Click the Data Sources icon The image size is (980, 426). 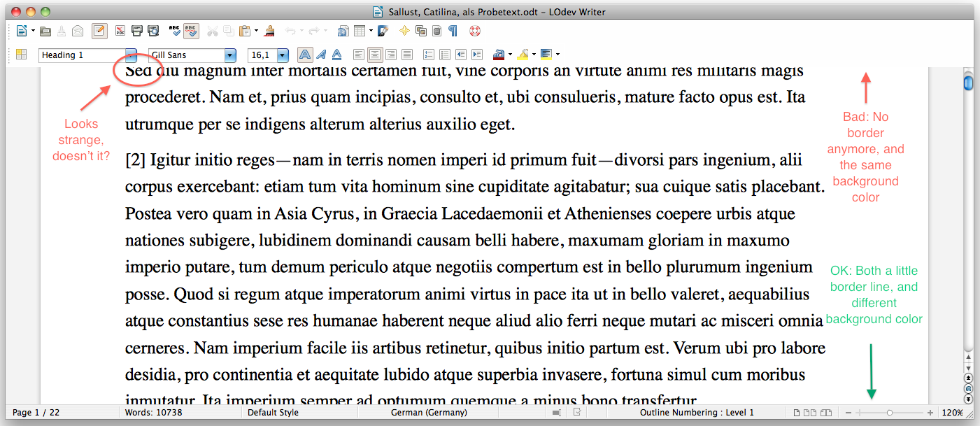click(437, 31)
